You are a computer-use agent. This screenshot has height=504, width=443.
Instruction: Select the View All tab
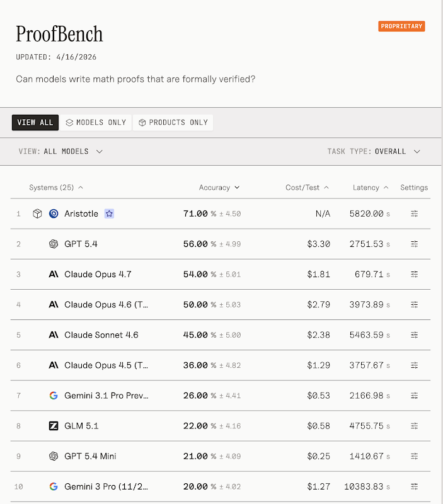click(x=35, y=122)
